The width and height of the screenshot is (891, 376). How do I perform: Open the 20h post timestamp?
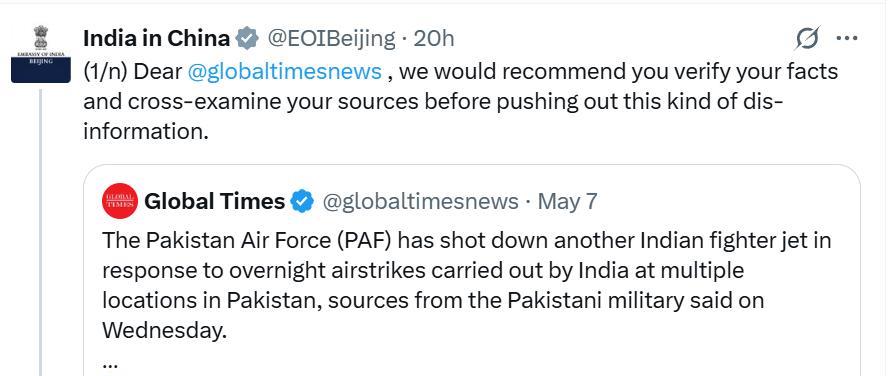(434, 39)
